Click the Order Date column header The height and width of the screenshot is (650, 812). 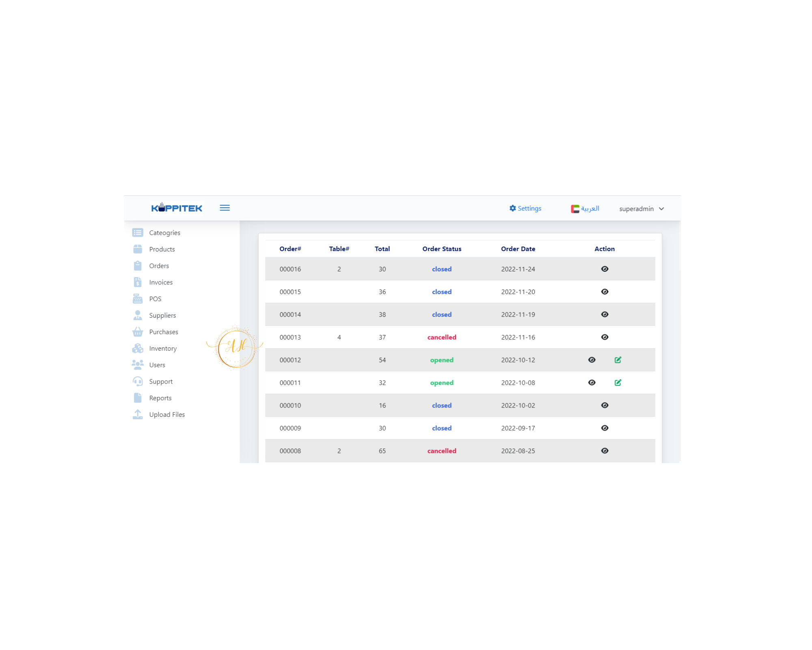518,249
